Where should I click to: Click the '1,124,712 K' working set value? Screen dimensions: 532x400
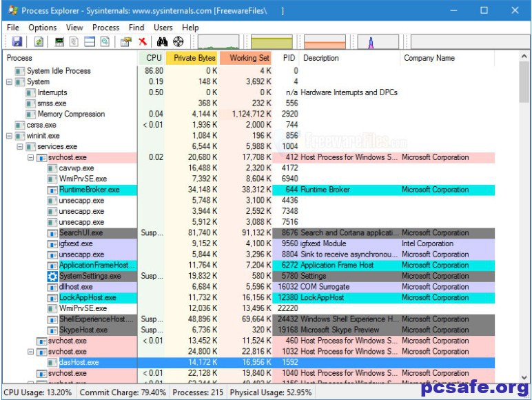point(252,114)
